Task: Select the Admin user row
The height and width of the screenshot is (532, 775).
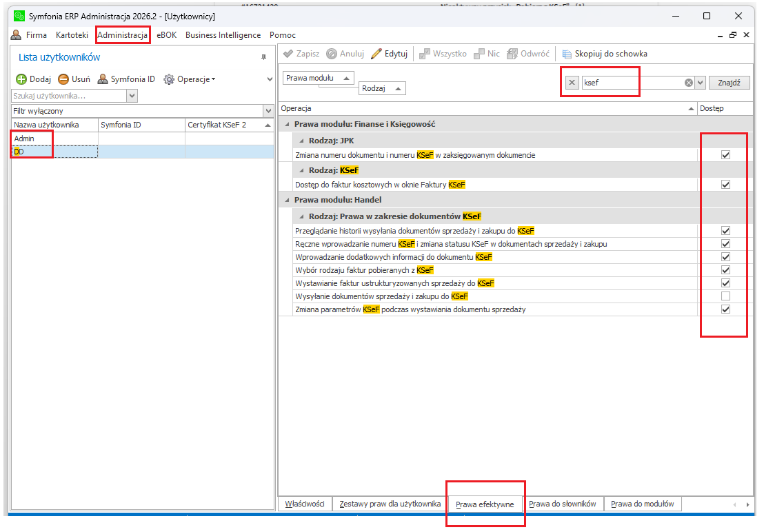Action: 55,139
